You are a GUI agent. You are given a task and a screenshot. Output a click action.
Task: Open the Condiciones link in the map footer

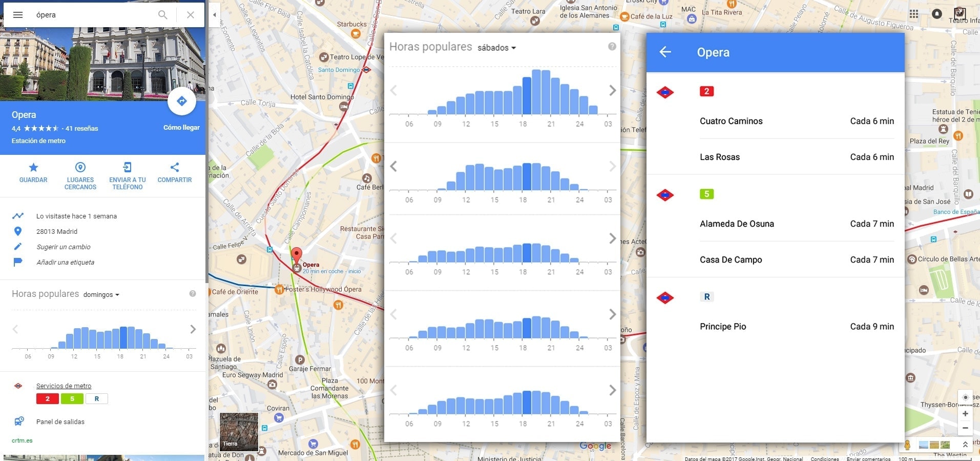coord(825,458)
